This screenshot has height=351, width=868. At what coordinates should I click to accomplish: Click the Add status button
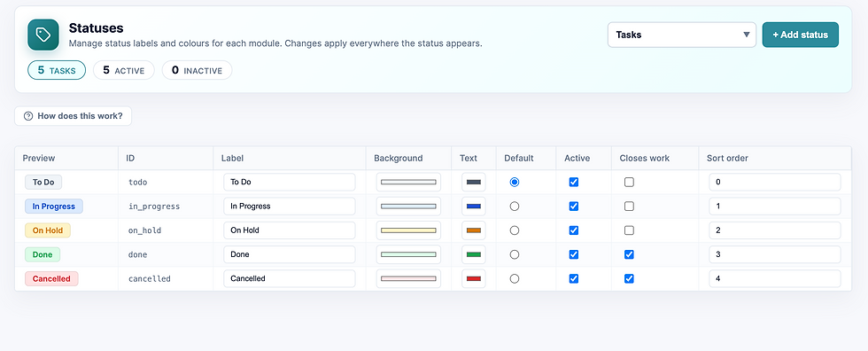tap(800, 35)
